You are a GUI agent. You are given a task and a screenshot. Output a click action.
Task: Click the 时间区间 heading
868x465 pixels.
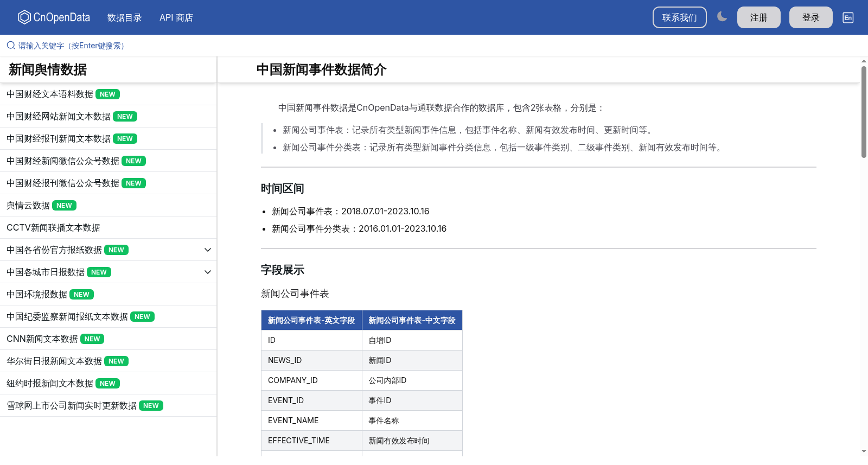coord(282,188)
